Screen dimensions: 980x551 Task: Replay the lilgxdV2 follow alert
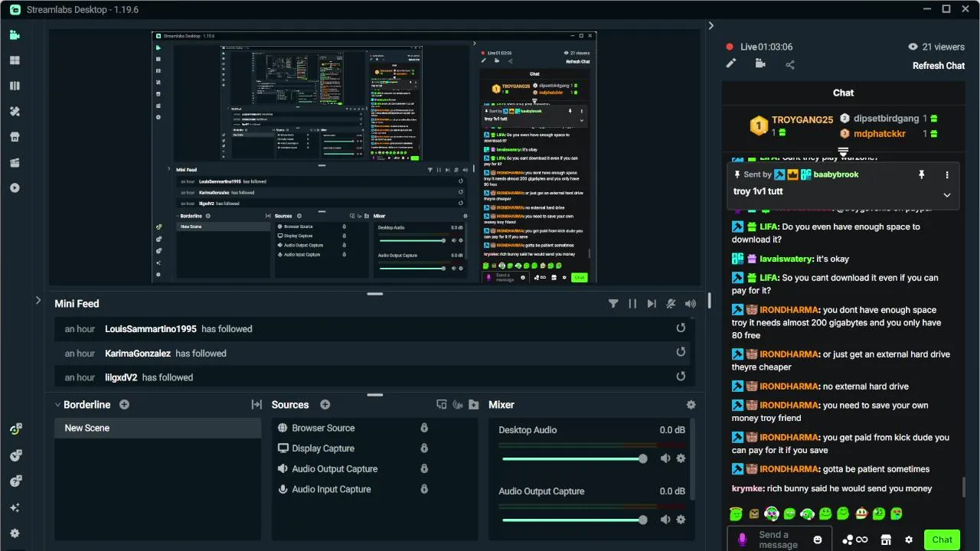(x=681, y=377)
